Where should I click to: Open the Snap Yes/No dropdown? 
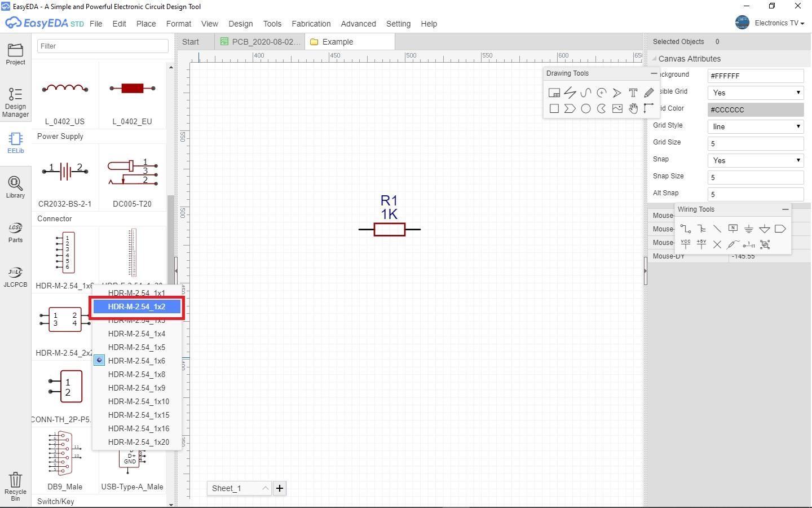(798, 160)
